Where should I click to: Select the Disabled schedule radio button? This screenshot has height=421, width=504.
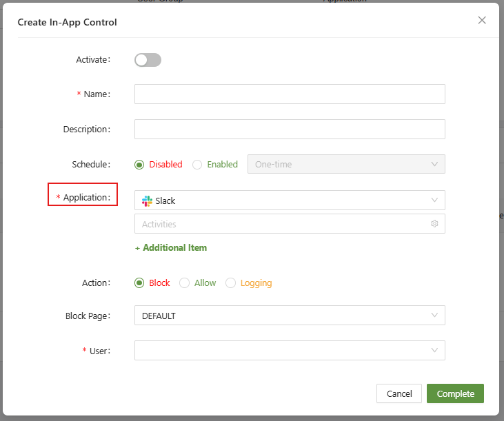click(x=139, y=165)
